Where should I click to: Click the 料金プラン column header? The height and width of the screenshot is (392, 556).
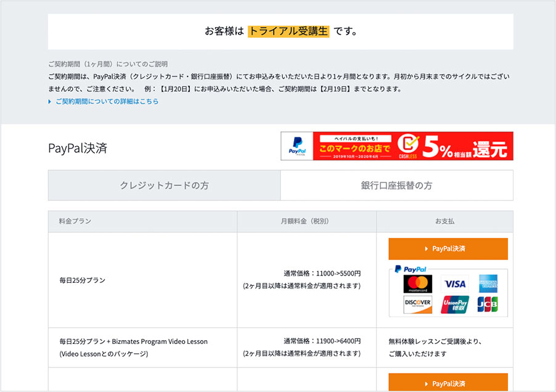coord(75,221)
